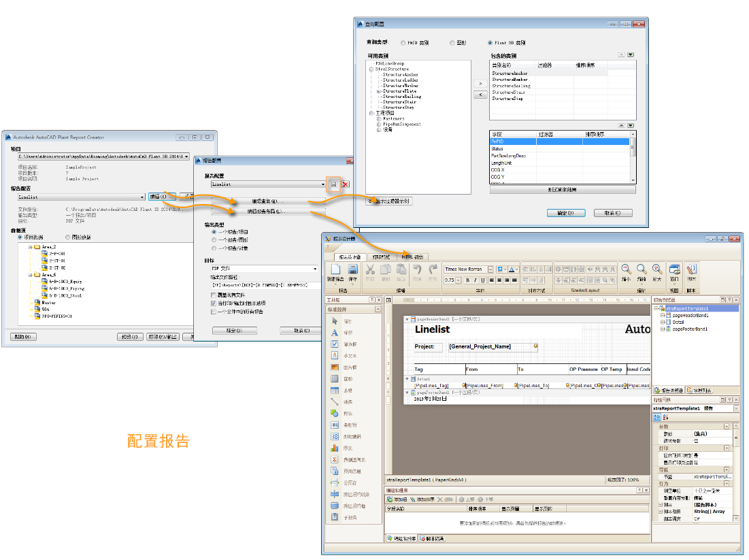Select the Table control in toolbox

coord(335,391)
